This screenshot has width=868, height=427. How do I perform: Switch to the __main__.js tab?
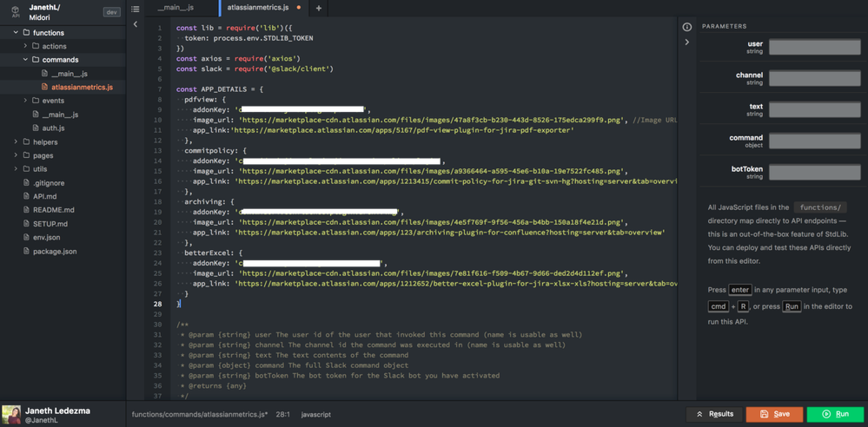tap(175, 8)
